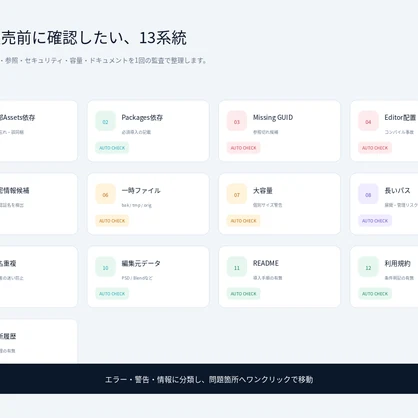
Task: Tap the 10 badge on 編集元データ card
Action: pos(105,267)
